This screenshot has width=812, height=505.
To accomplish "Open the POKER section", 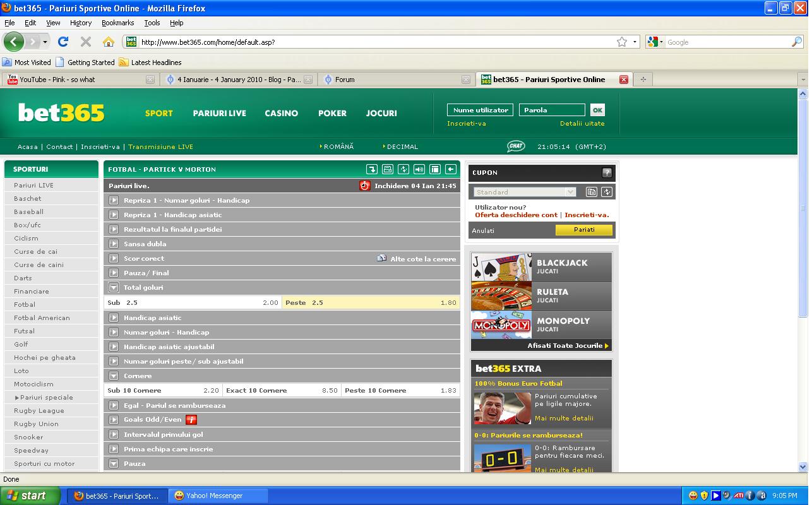I will (333, 113).
